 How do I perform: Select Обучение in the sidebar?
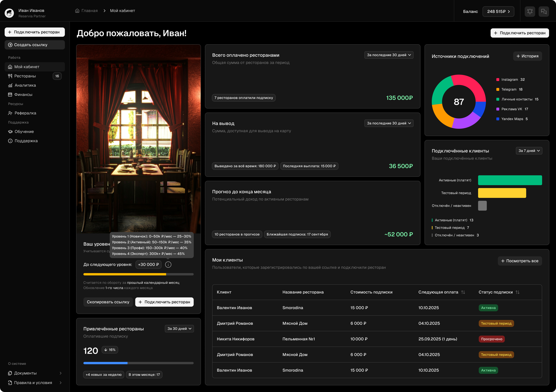point(24,132)
